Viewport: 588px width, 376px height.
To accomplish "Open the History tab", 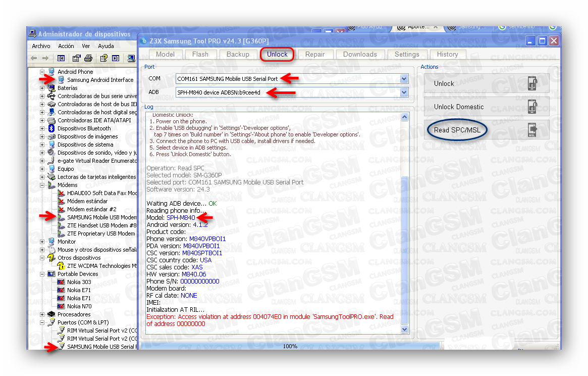I will point(447,55).
